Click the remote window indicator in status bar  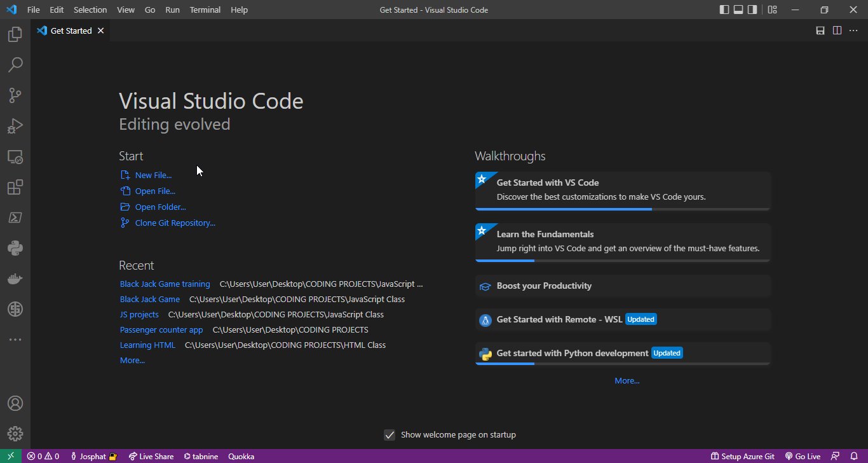[x=11, y=456]
